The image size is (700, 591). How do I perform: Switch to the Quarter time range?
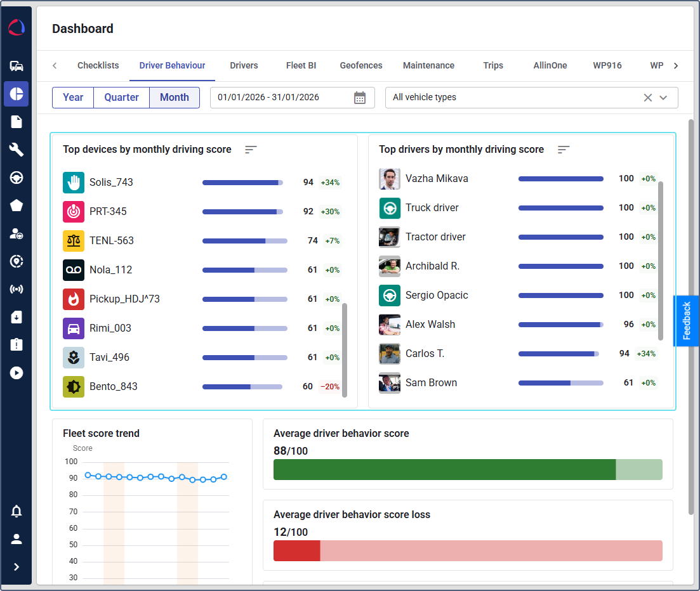coord(121,97)
